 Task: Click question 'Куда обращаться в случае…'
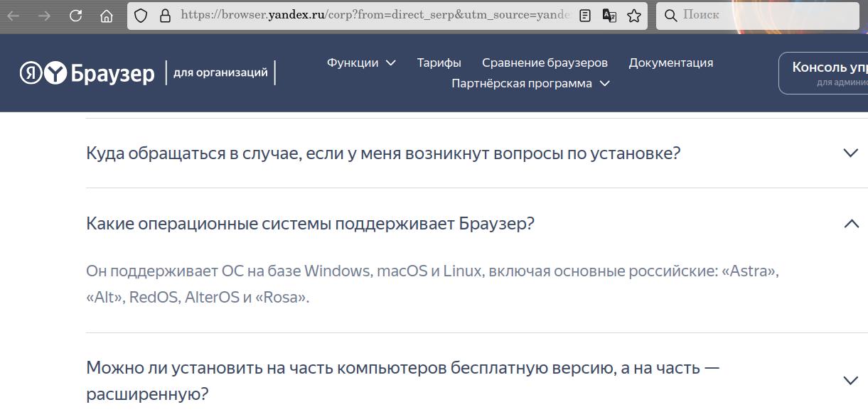point(383,153)
